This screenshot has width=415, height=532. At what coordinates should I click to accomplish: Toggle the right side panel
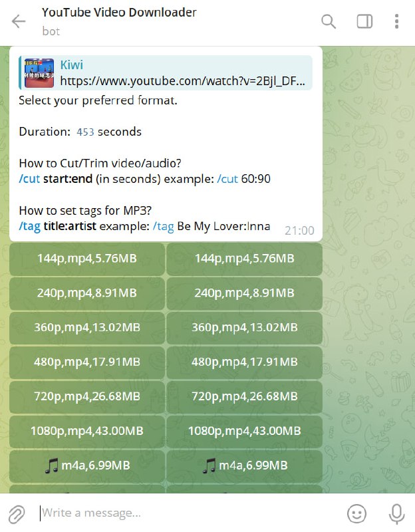[x=364, y=21]
